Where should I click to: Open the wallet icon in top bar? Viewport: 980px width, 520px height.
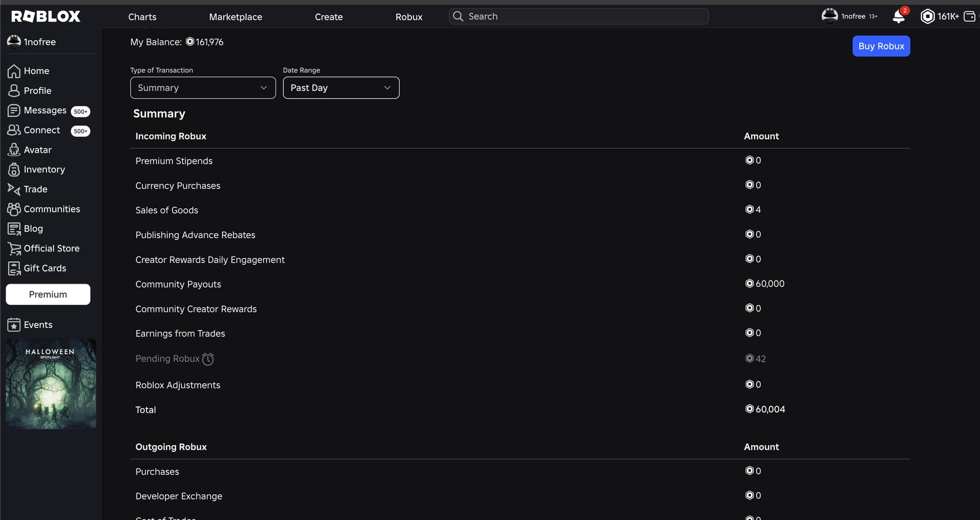(969, 16)
